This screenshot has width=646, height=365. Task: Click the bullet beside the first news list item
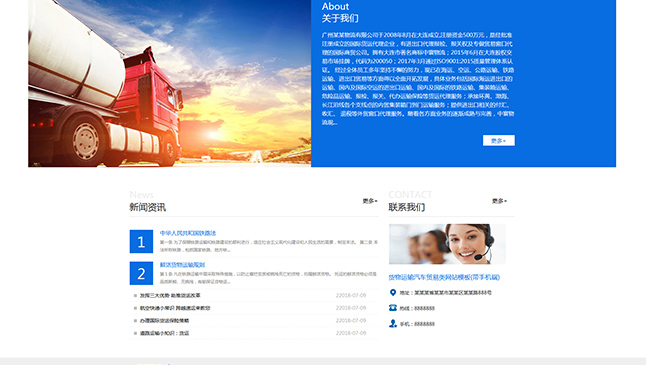pos(135,295)
